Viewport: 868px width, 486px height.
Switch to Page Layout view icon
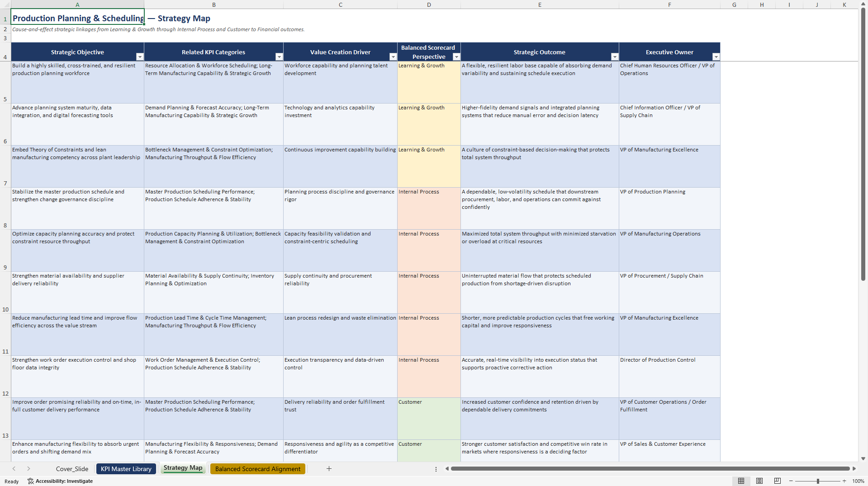point(759,481)
